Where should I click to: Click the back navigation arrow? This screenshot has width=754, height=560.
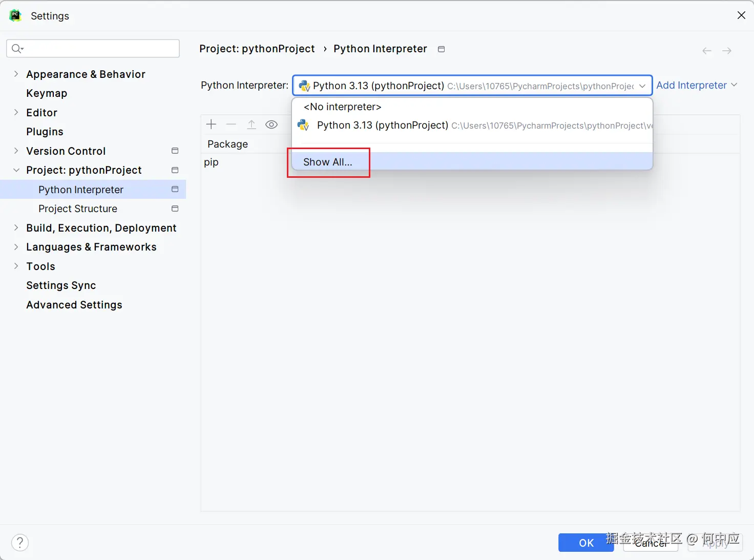coord(707,51)
